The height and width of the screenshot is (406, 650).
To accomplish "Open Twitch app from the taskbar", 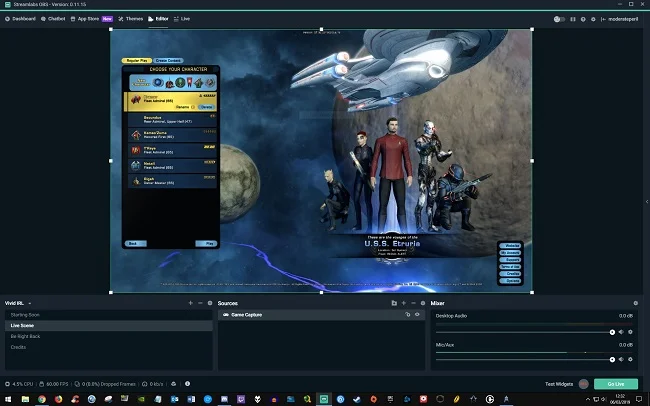I will (241, 399).
